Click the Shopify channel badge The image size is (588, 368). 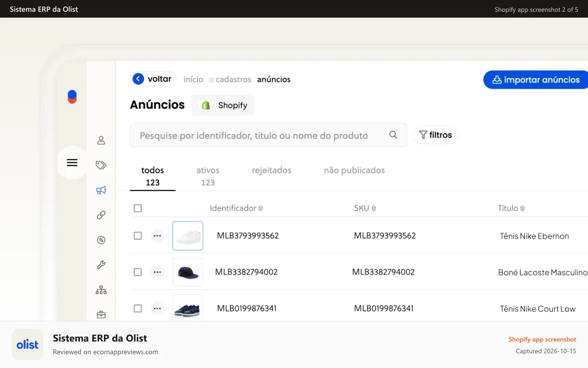click(x=223, y=105)
